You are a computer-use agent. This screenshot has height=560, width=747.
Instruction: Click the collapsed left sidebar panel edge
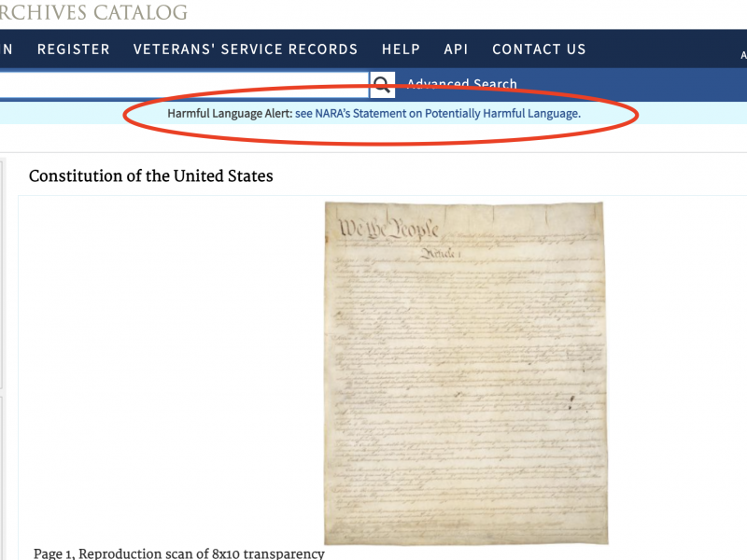tap(2, 273)
